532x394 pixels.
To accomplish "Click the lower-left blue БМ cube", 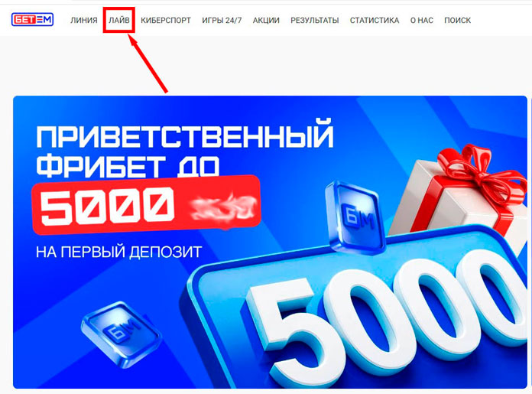I will tap(121, 334).
